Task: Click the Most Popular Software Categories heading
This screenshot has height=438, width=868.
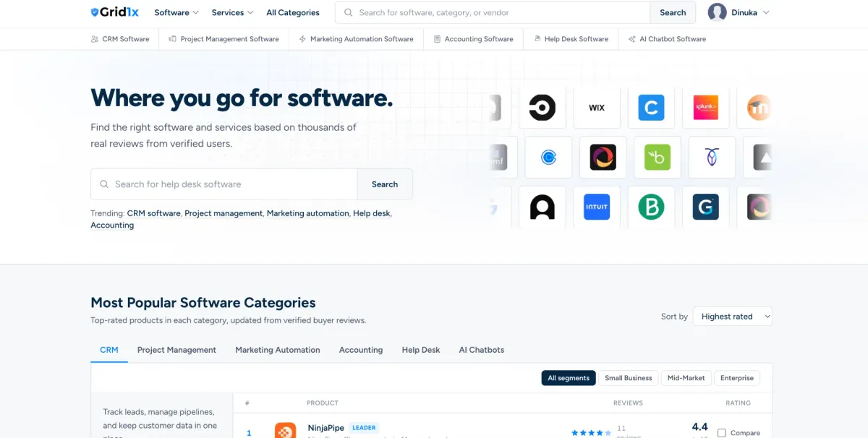Action: click(203, 303)
